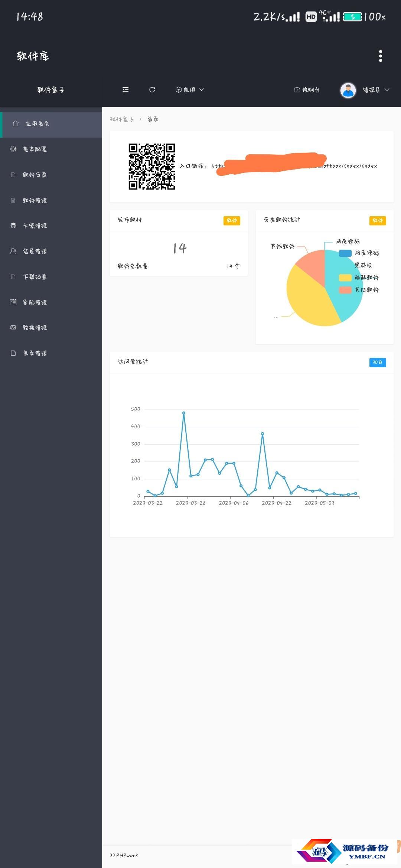Click the salmon slice of the pie chart
The image size is (401, 868).
tap(314, 265)
